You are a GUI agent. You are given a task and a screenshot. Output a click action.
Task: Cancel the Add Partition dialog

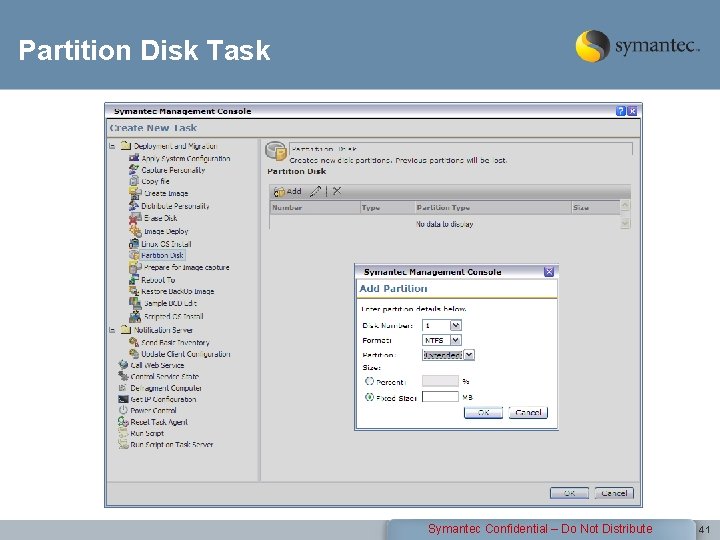click(528, 412)
